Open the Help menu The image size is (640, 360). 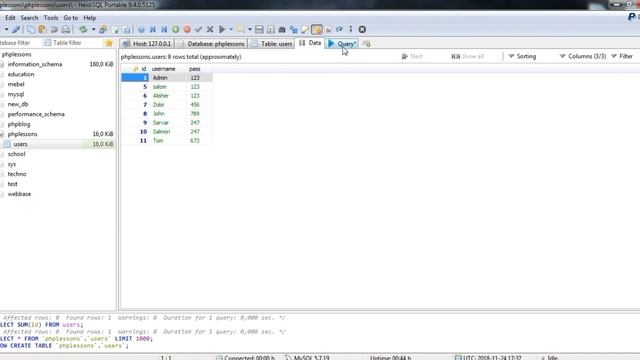pyautogui.click(x=89, y=18)
